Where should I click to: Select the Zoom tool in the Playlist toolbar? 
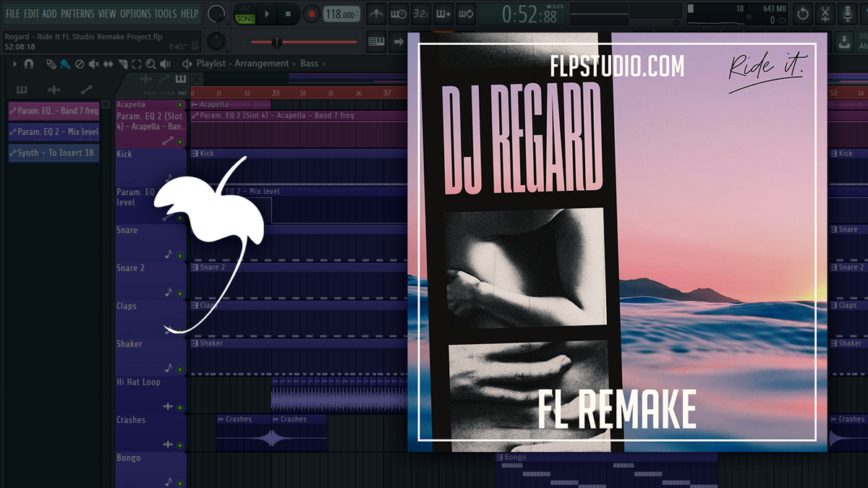[150, 64]
